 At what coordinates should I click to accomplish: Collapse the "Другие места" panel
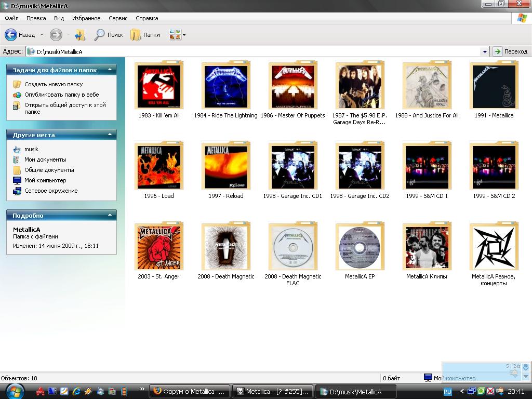pos(110,135)
